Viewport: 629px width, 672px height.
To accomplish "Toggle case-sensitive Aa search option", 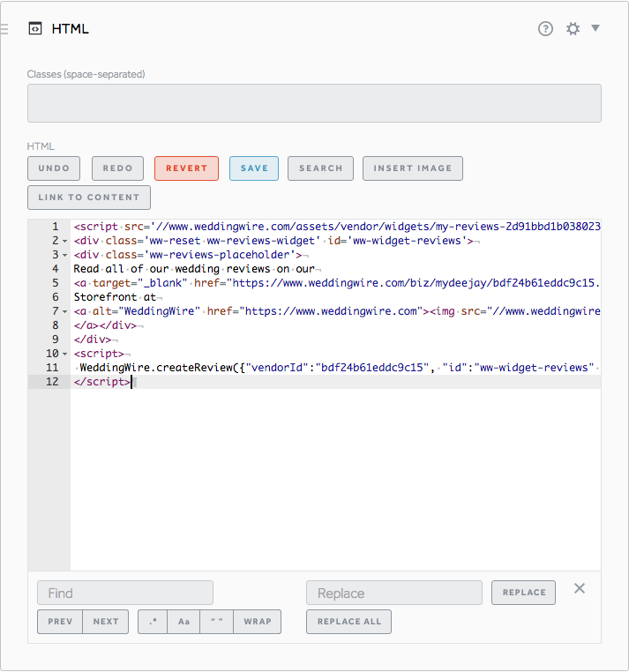I will tap(184, 622).
